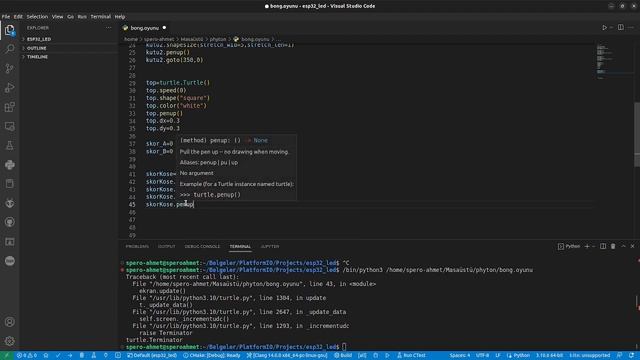Viewport: 640px width, 360px height.
Task: Click PlatformIO Home icon in status bar
Action: tap(46, 356)
